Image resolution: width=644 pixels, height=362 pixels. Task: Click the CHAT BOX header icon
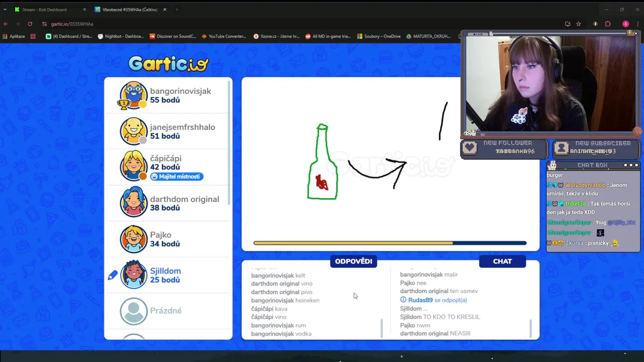pyautogui.click(x=552, y=165)
